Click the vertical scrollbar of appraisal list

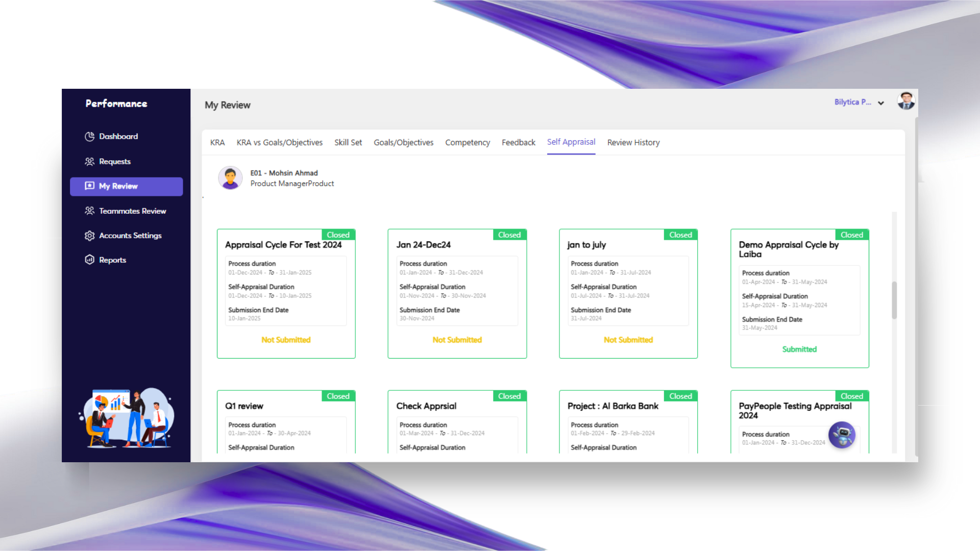coord(894,300)
